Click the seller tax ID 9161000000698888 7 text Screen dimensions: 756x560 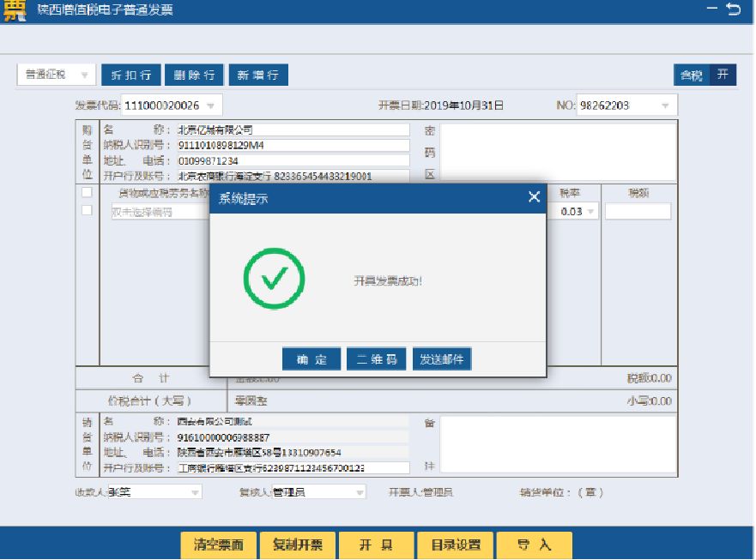pyautogui.click(x=223, y=437)
